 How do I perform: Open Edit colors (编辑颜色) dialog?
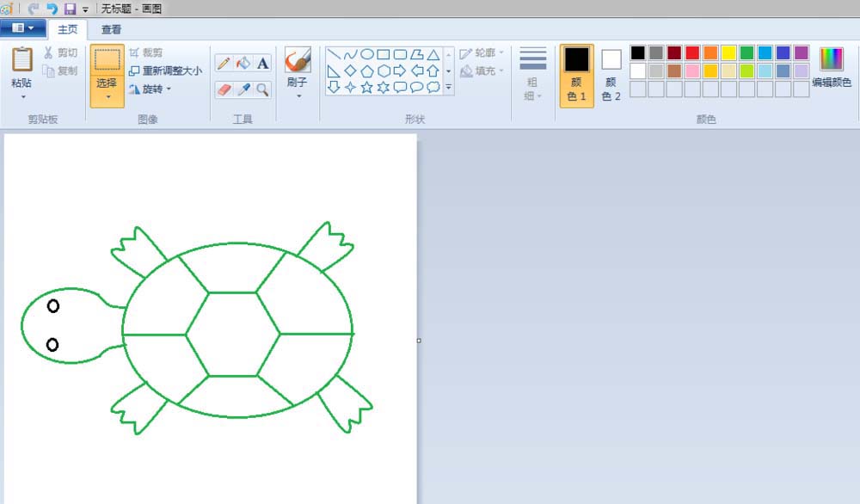[832, 67]
